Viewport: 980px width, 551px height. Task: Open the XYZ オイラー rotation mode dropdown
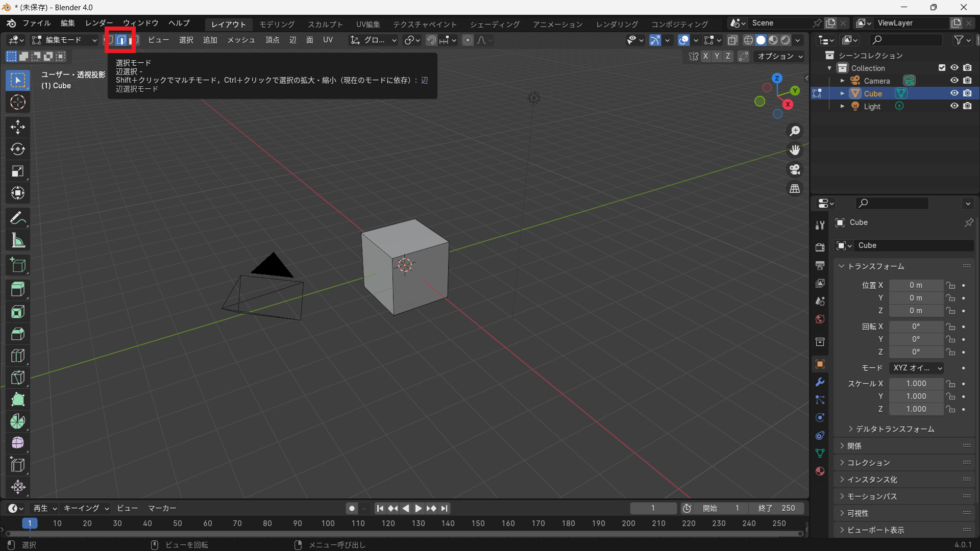[x=917, y=368]
